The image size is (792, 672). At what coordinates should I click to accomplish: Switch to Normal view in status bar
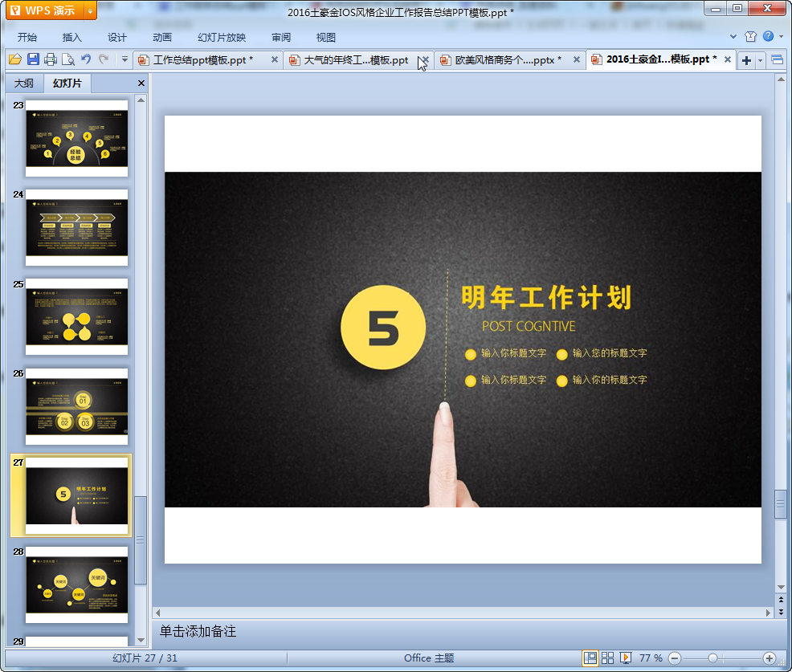pos(590,658)
